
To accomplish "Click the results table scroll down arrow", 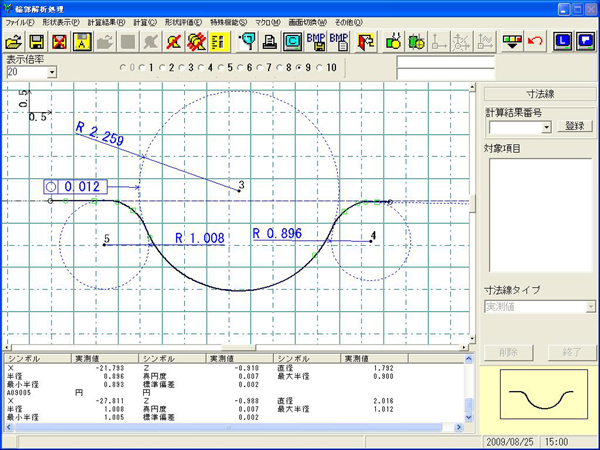I will [468, 417].
